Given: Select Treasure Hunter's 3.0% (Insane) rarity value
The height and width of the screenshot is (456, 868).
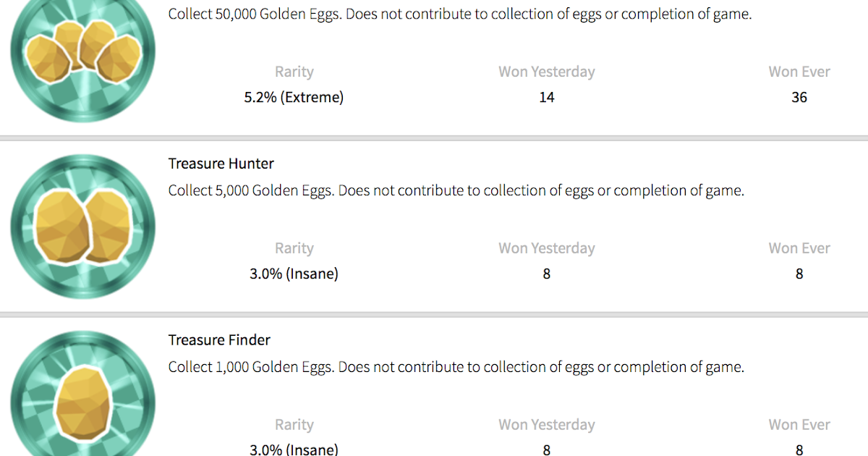Looking at the screenshot, I should pyautogui.click(x=294, y=274).
